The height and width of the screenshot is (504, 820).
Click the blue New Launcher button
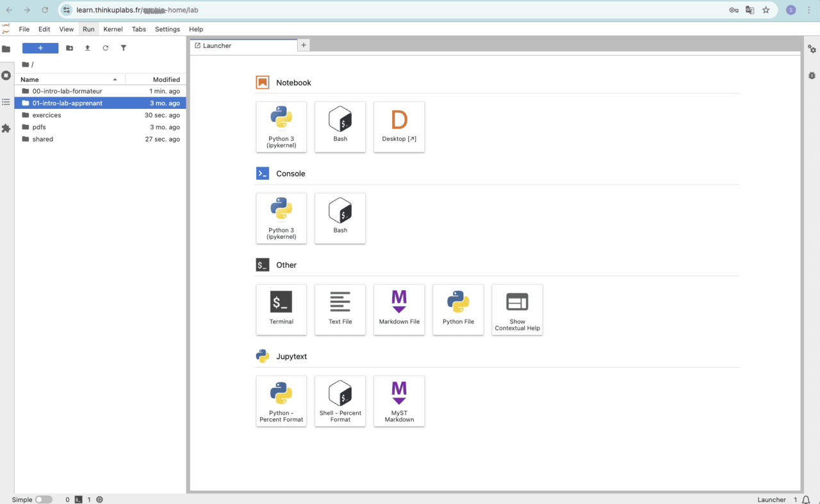click(40, 48)
